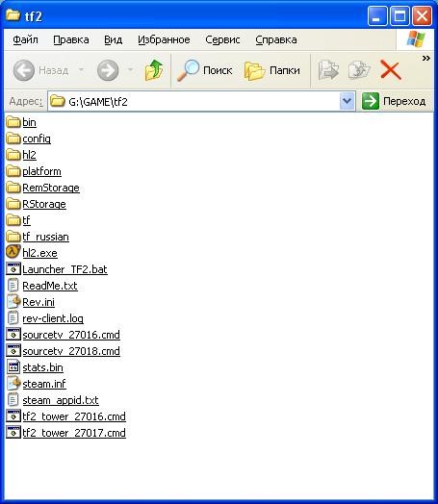Click the red Delete X icon

click(x=391, y=70)
